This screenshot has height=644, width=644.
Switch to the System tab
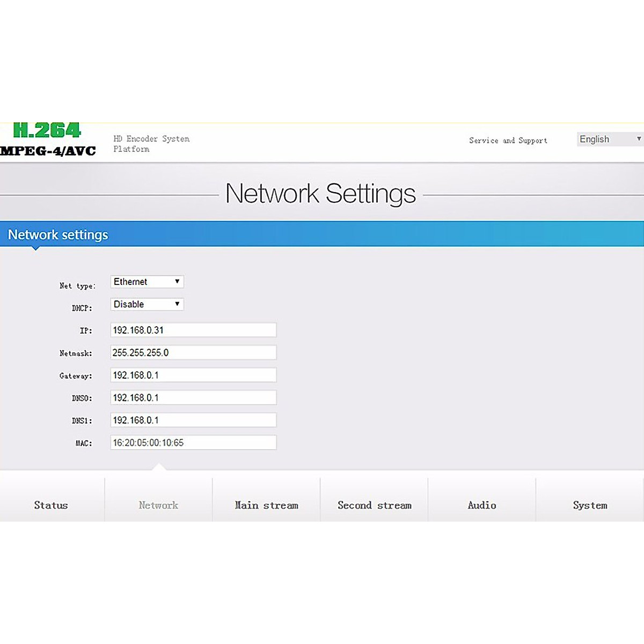point(590,505)
